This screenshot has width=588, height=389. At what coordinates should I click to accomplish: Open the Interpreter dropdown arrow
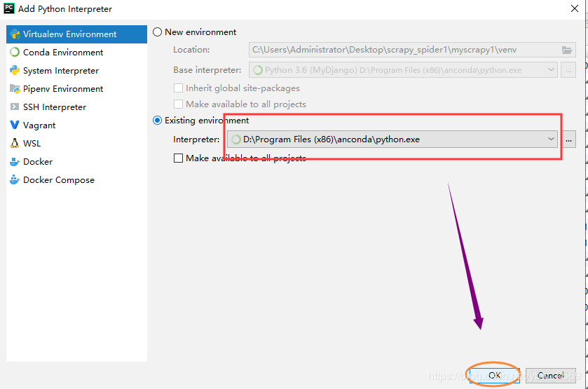551,139
